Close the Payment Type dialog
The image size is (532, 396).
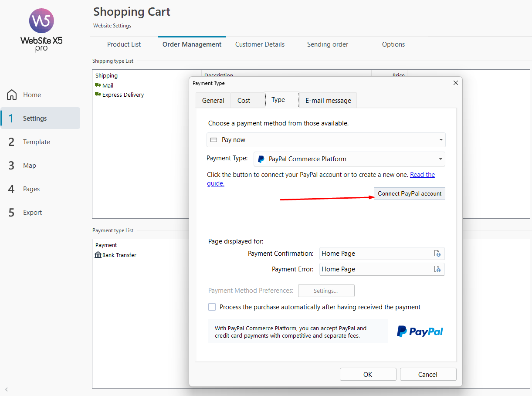[455, 83]
